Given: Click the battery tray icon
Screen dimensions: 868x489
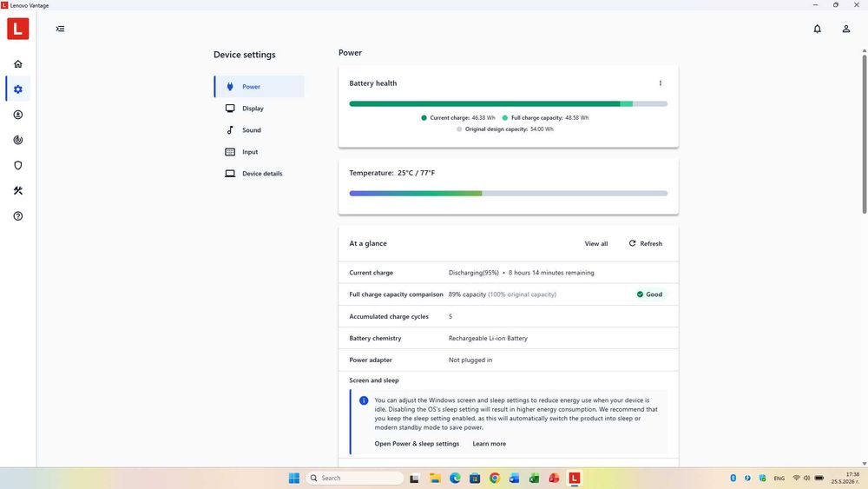Looking at the screenshot, I should (x=819, y=478).
